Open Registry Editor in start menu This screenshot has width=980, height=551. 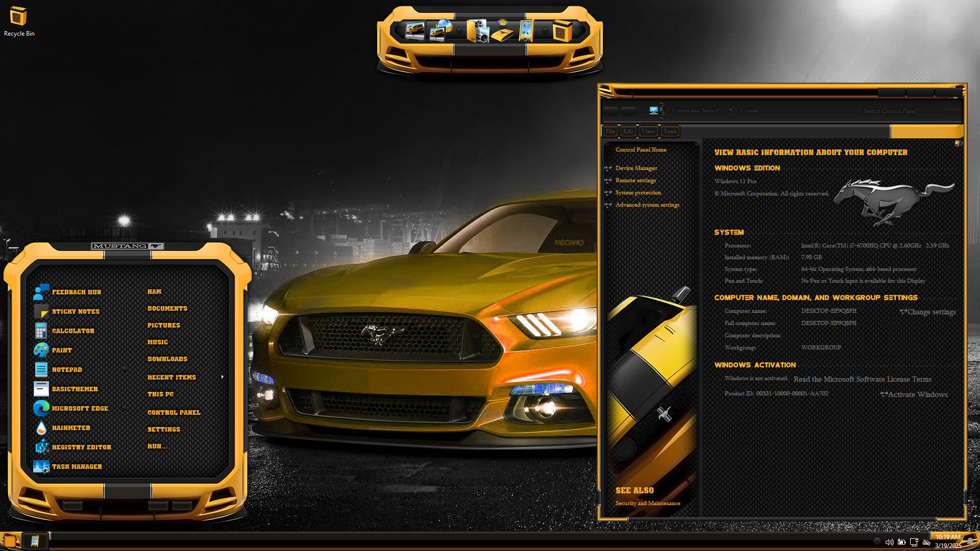[x=81, y=447]
